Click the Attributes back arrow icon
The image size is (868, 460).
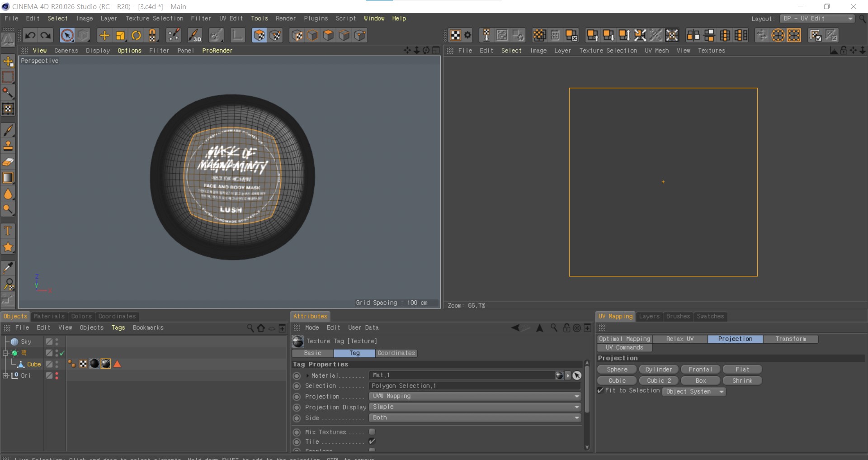point(515,328)
